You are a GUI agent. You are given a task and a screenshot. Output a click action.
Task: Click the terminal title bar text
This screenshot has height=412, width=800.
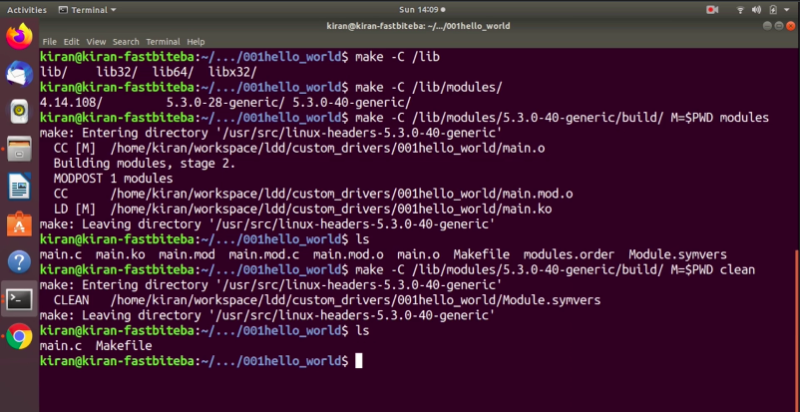click(x=418, y=26)
